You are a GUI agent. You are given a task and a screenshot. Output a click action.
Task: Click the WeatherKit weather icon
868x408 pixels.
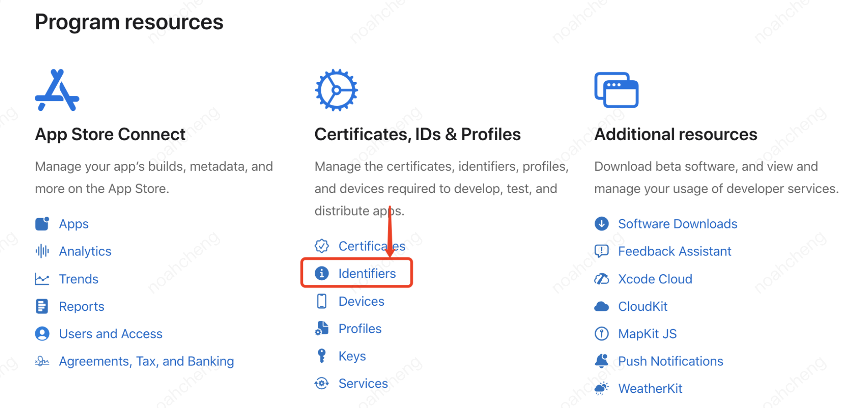(602, 388)
